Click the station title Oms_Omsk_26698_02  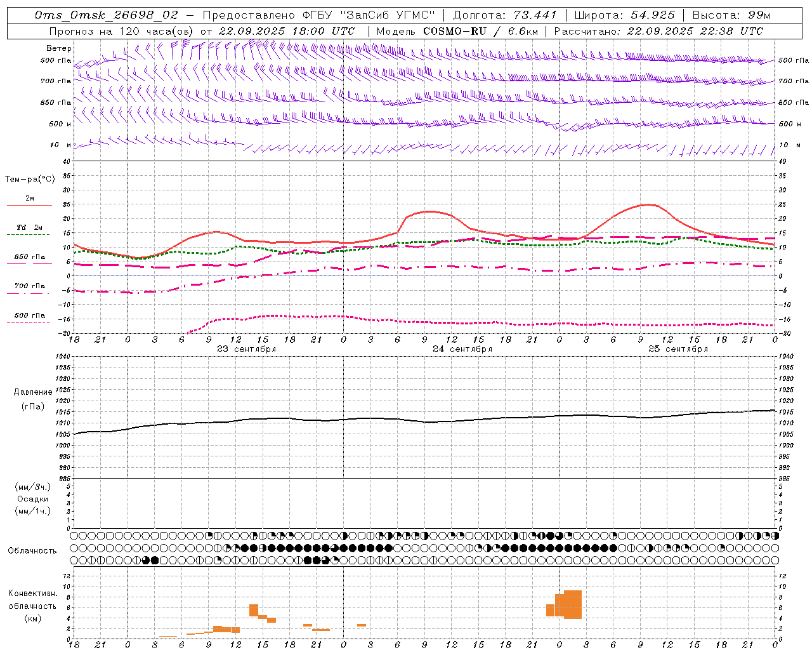[107, 15]
